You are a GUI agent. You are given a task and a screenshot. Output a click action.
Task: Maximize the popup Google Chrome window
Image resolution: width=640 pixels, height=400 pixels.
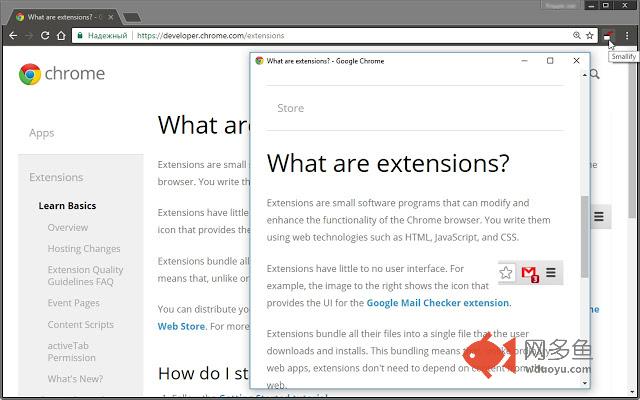pyautogui.click(x=550, y=61)
